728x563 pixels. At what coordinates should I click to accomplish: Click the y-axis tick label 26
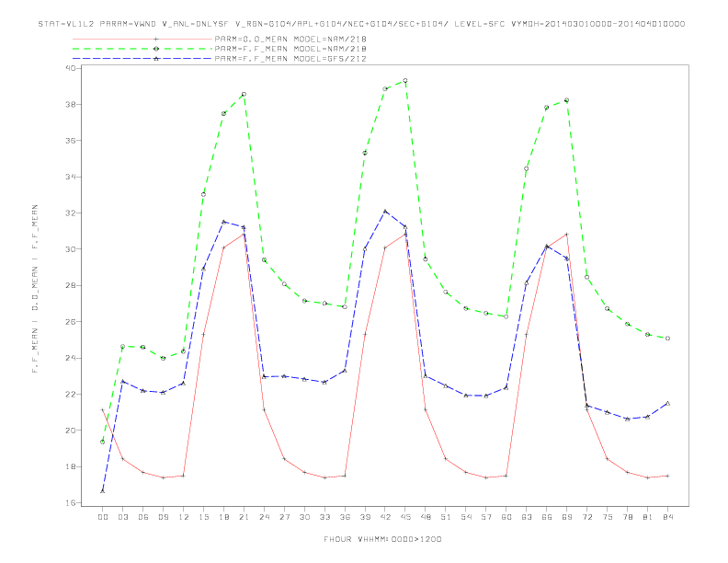[71, 321]
